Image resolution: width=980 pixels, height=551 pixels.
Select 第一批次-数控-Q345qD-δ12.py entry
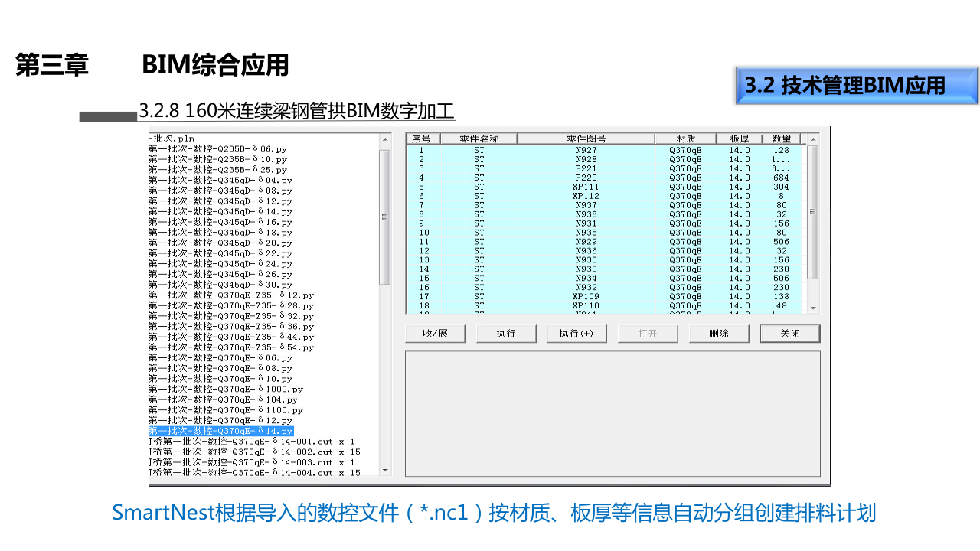(220, 201)
